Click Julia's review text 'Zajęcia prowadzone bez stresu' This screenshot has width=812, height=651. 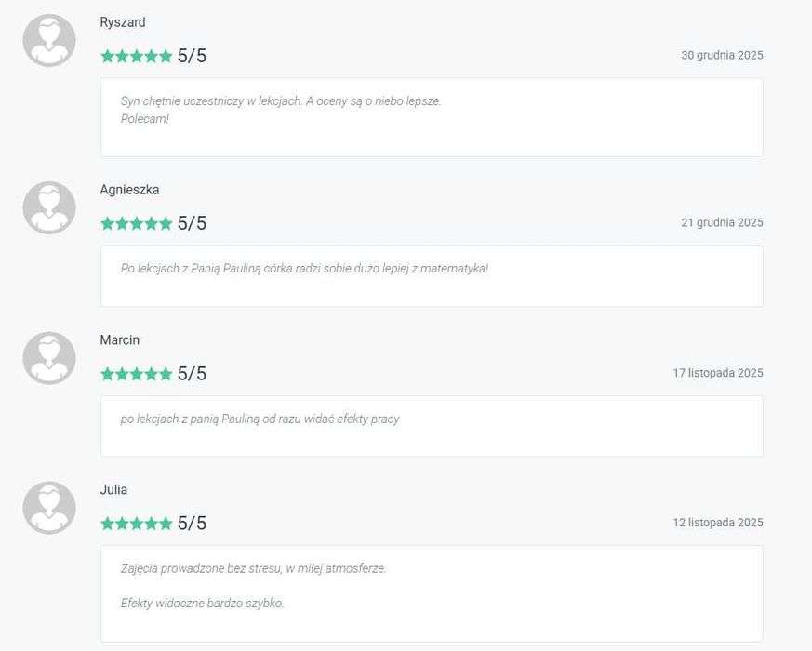253,568
